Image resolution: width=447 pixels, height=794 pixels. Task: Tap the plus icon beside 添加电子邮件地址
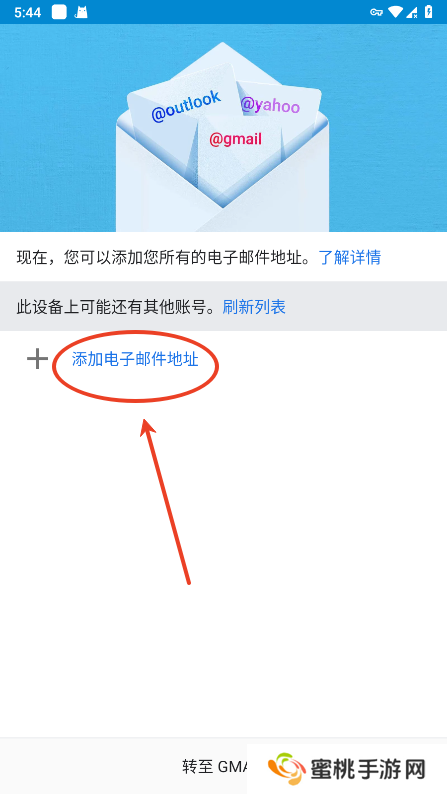pos(37,360)
